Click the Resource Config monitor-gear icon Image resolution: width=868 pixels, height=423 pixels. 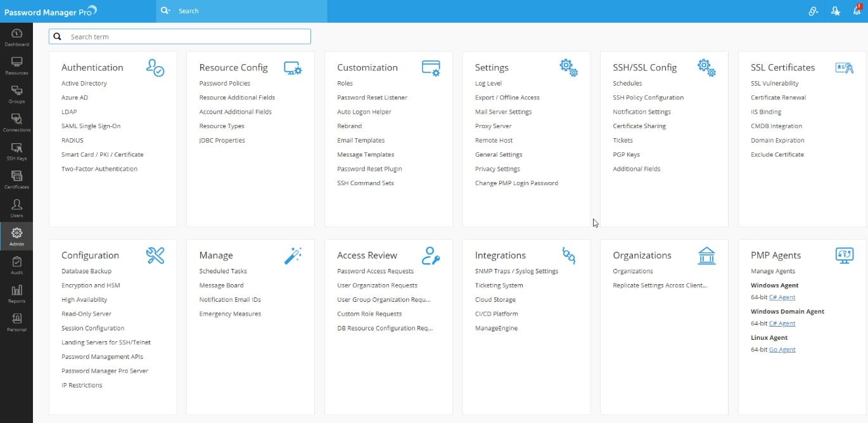tap(293, 68)
